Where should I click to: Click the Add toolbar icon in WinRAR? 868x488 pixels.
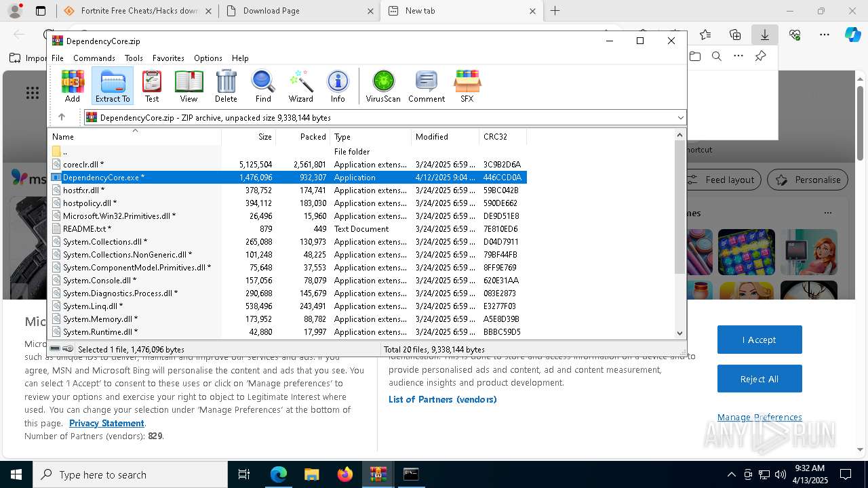point(73,86)
